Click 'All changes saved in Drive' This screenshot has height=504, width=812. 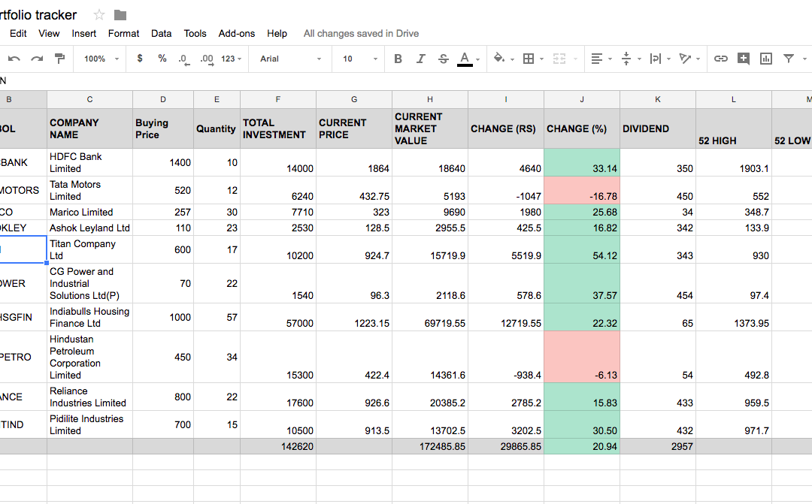[361, 34]
